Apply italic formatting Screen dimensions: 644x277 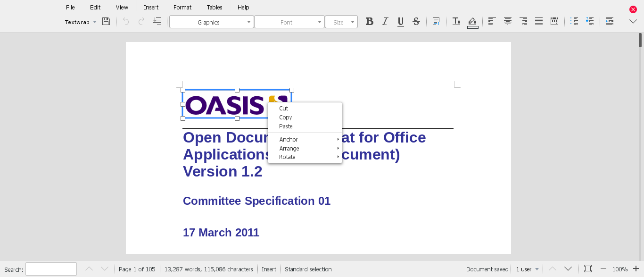click(385, 22)
